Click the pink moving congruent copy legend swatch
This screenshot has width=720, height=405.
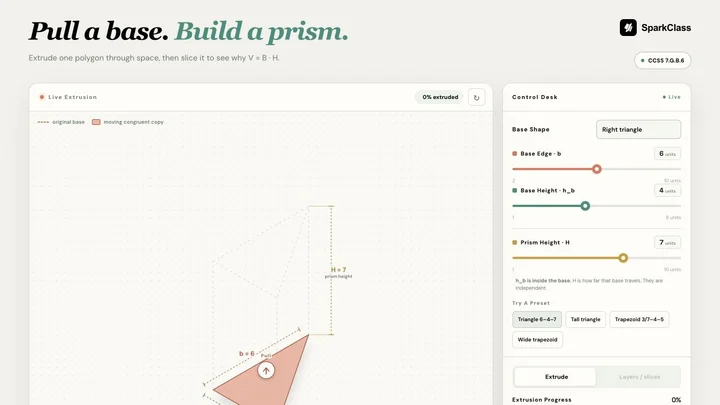coord(96,122)
